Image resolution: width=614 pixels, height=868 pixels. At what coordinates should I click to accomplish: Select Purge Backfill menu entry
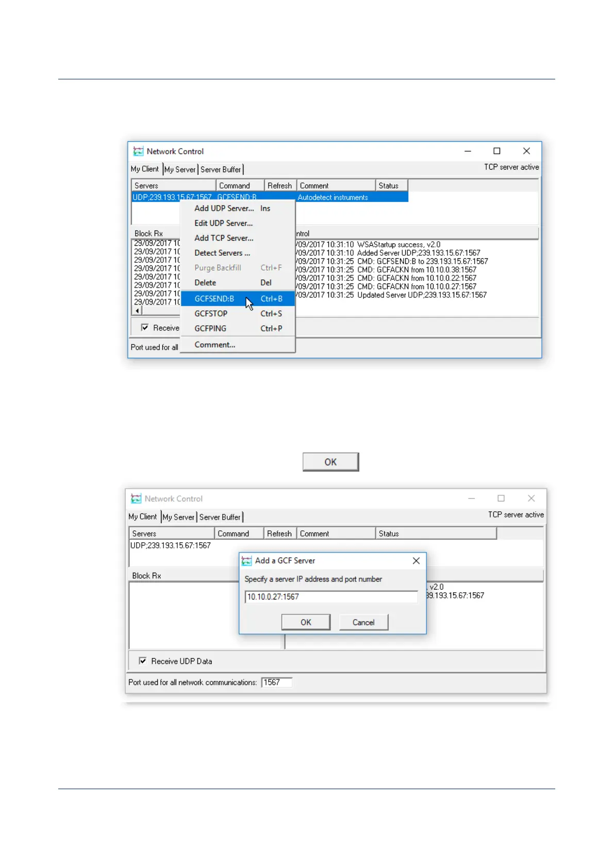point(238,268)
